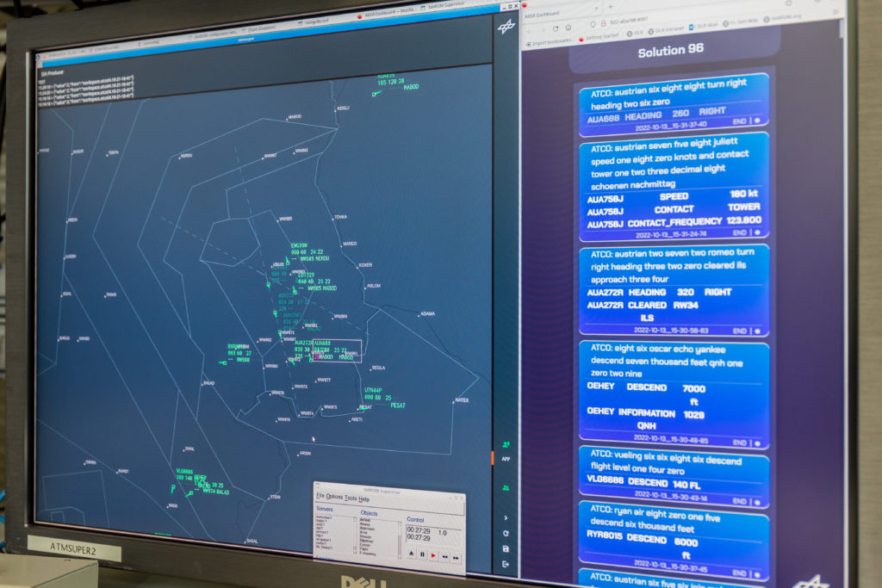The height and width of the screenshot is (588, 882).
Task: Click the APP label in radar sidebar
Action: (506, 459)
